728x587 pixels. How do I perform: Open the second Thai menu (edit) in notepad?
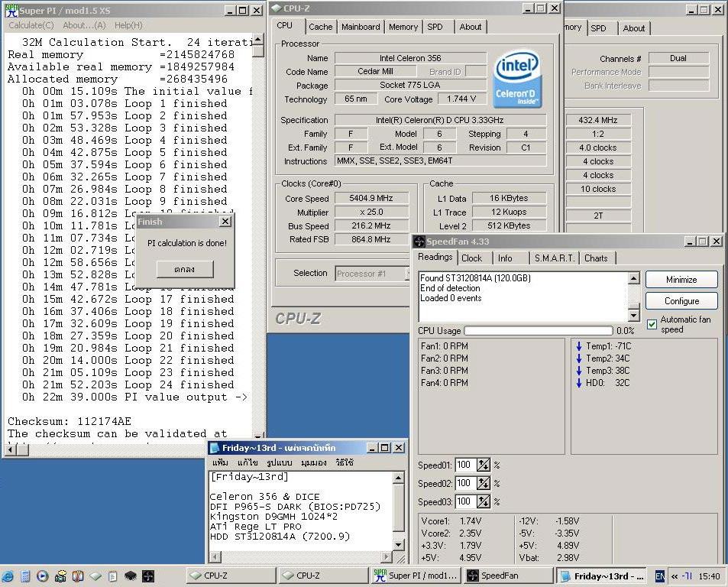pyautogui.click(x=247, y=462)
